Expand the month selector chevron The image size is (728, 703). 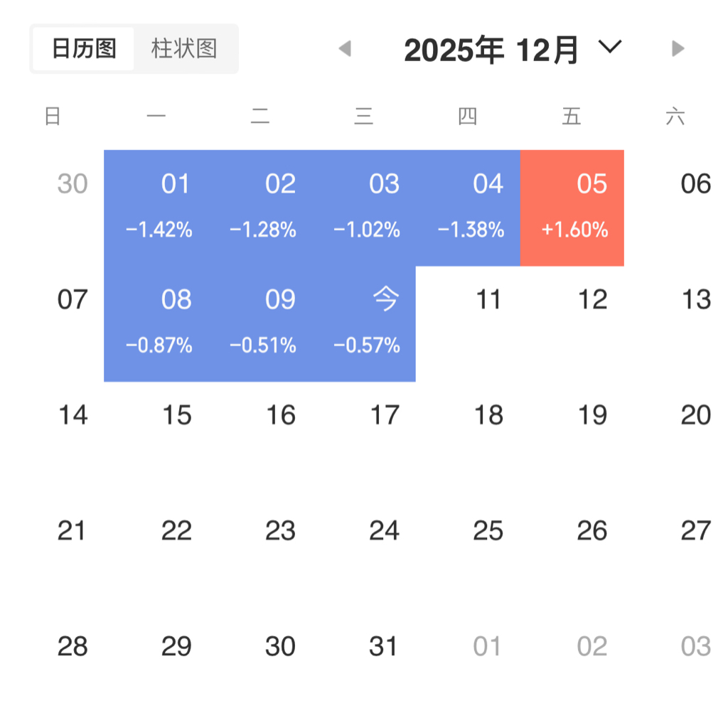(610, 48)
